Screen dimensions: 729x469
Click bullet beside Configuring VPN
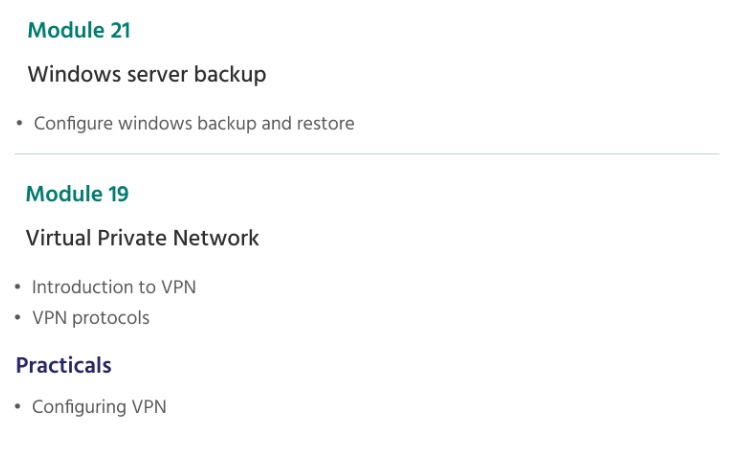pos(18,407)
